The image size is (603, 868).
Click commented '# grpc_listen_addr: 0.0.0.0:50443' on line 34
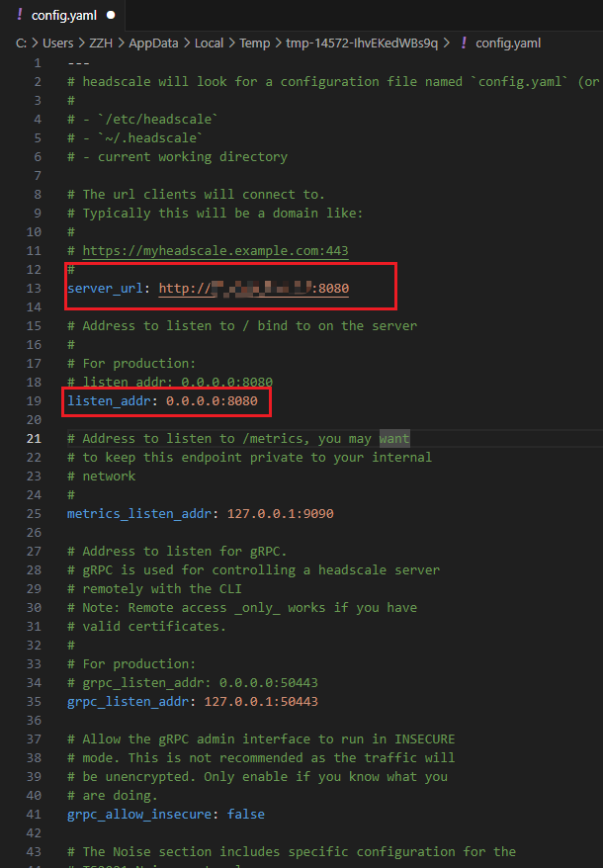(193, 682)
